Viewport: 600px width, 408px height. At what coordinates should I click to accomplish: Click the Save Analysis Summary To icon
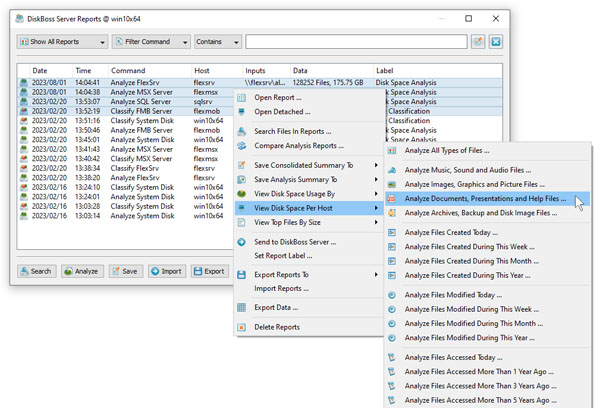241,180
